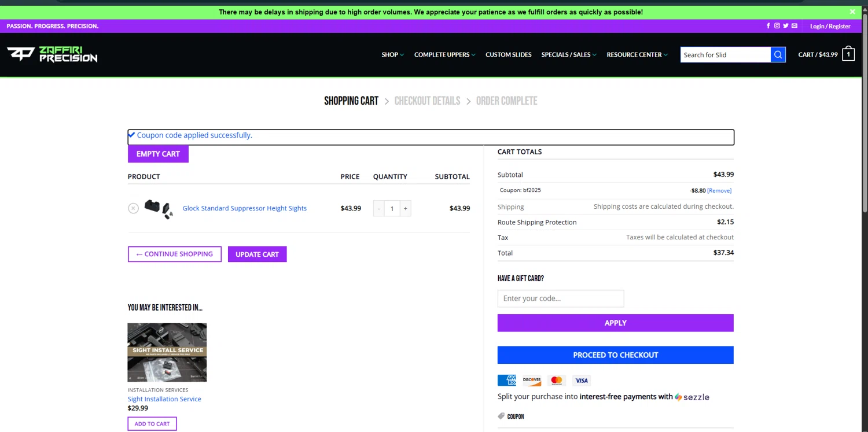
Task: Open the Sight Installation Service link
Action: coord(164,399)
